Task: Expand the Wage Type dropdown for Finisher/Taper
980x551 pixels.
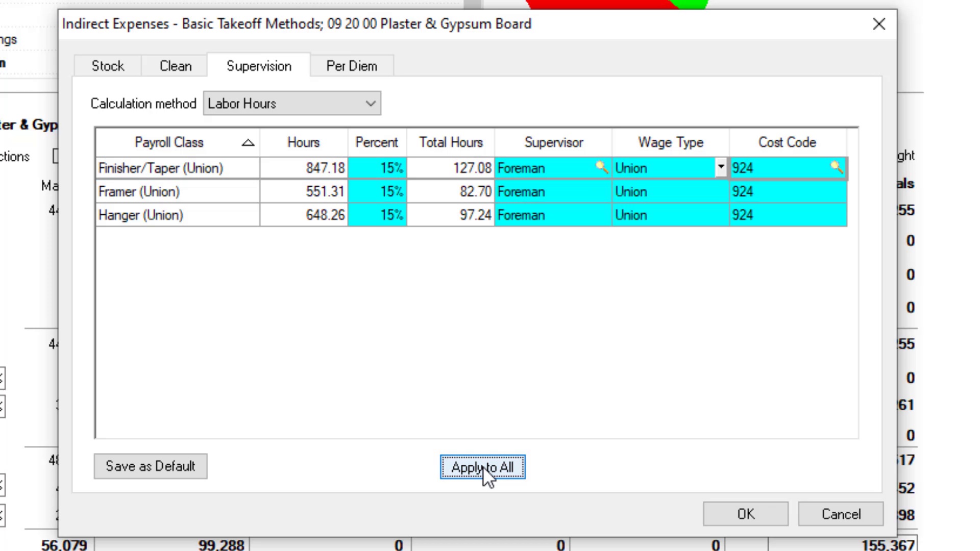Action: pos(720,167)
